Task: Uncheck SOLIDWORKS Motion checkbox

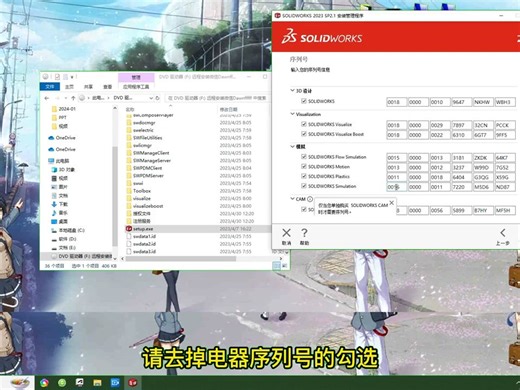Action: [x=304, y=166]
